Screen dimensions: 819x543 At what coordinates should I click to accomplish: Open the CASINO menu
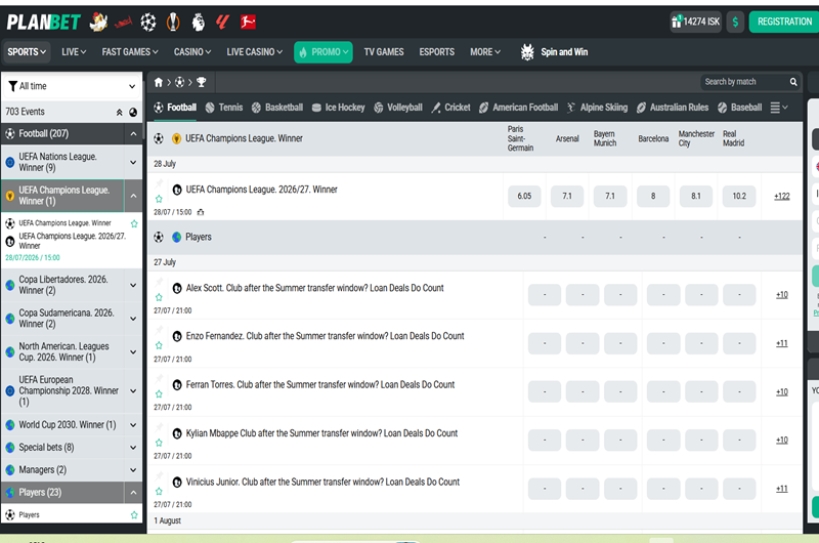(x=192, y=52)
